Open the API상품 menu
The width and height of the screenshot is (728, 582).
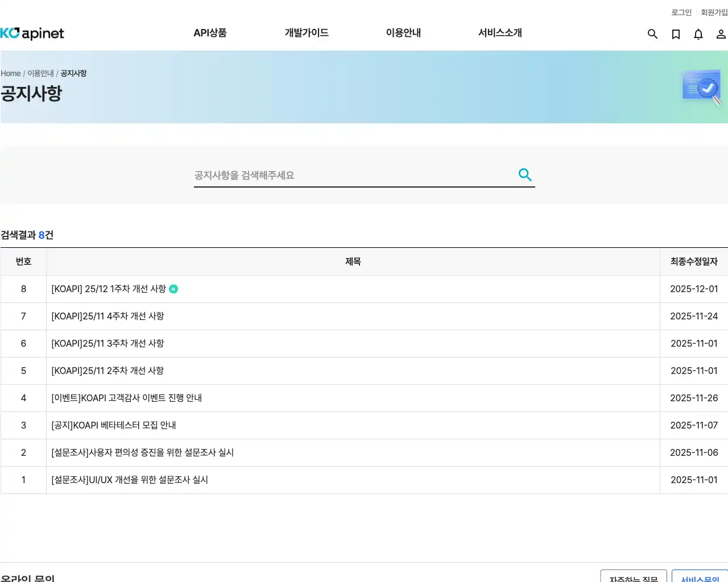tap(210, 33)
